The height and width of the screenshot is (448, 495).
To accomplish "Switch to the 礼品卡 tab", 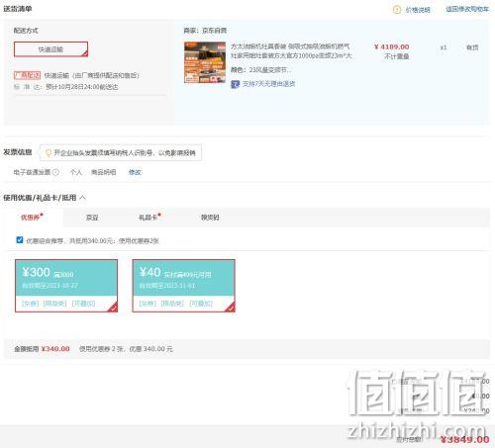I will coord(149,218).
